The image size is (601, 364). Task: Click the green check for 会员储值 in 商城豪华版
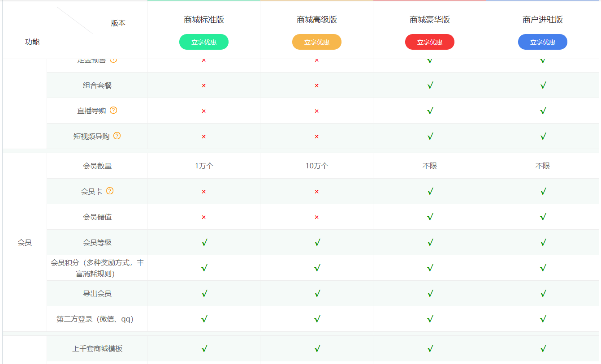click(430, 217)
